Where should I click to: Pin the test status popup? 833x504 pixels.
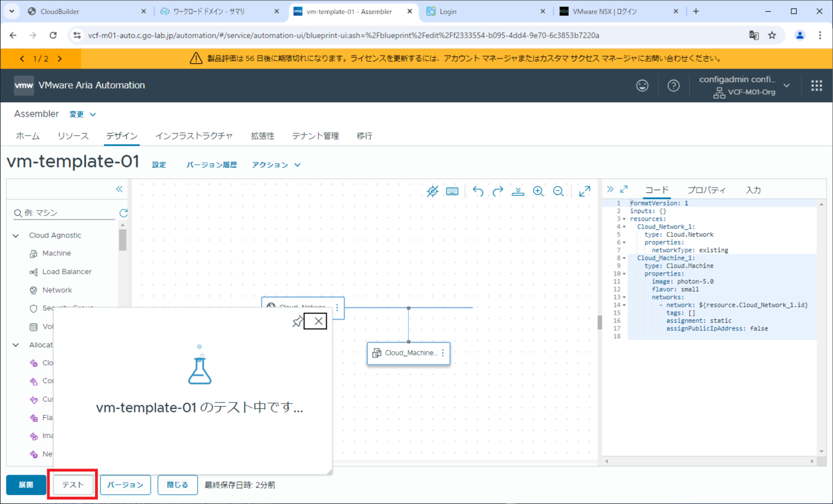[297, 321]
